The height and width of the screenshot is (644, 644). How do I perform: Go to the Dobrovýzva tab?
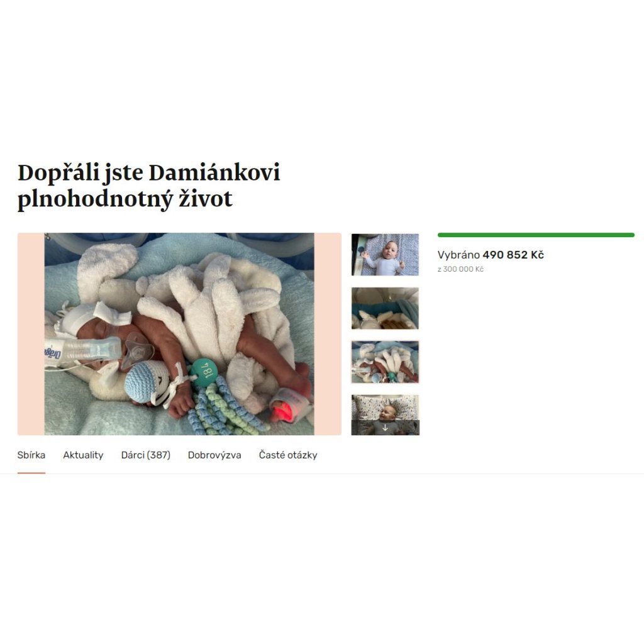214,455
